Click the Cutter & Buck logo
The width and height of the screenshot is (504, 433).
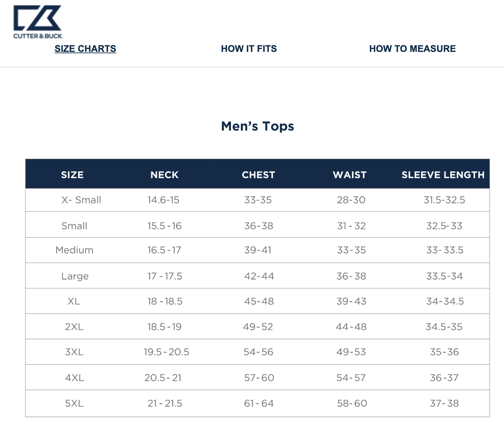(37, 20)
